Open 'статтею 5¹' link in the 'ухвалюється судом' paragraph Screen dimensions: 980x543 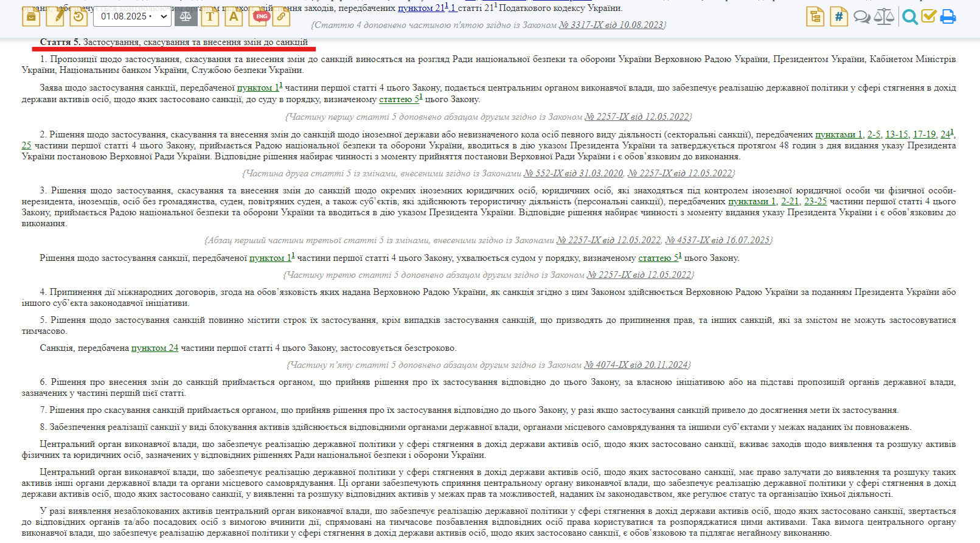(x=660, y=258)
